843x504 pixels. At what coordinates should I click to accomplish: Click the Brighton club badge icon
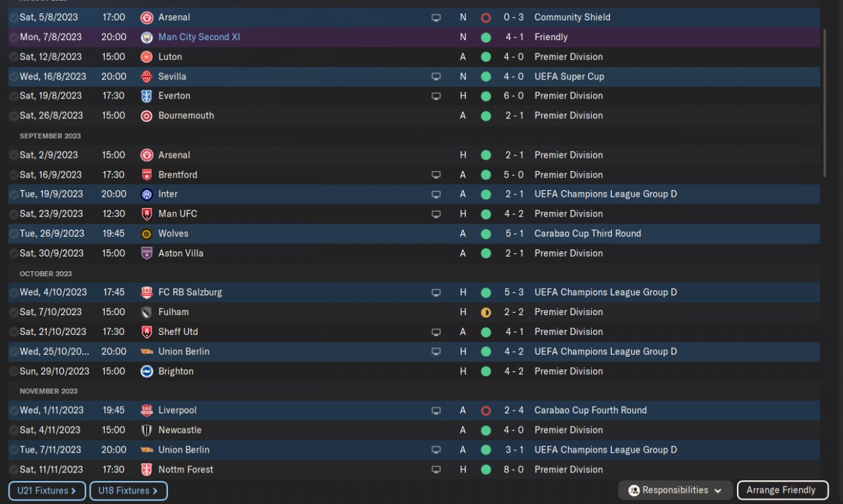click(146, 371)
